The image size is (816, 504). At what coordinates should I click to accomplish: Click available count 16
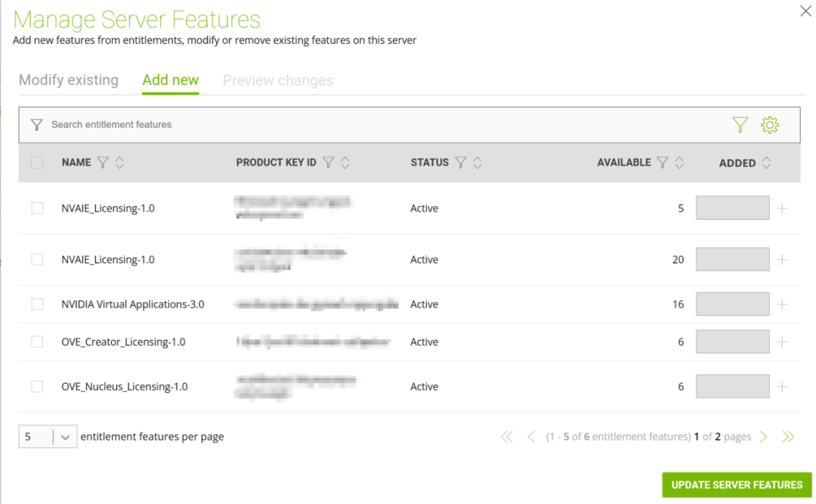coord(678,304)
